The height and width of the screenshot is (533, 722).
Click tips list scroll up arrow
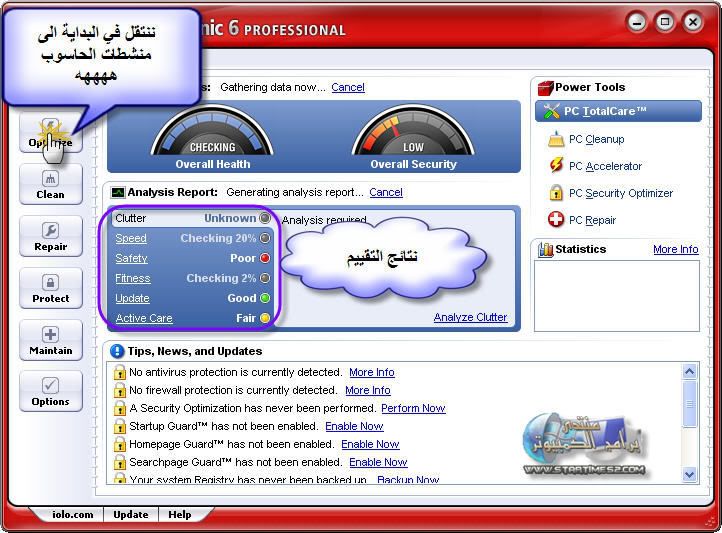(689, 371)
